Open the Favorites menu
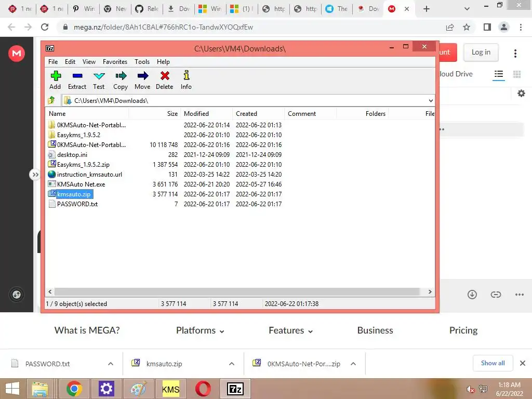 115,62
